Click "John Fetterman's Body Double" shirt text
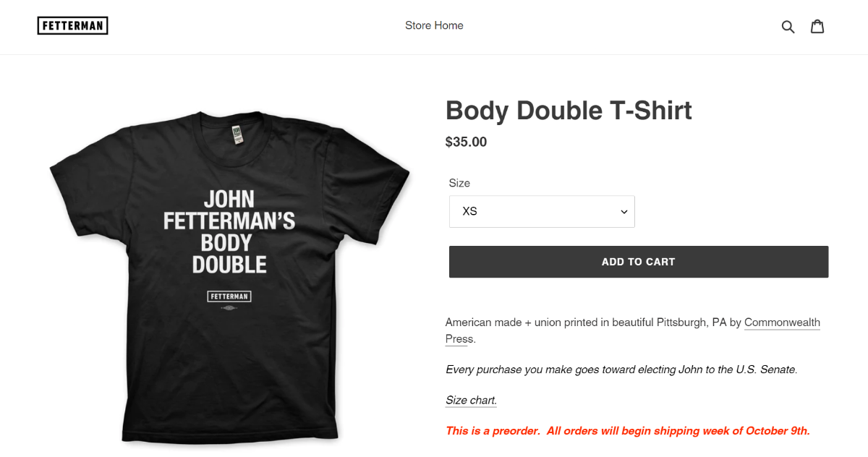The width and height of the screenshot is (868, 457). [229, 231]
